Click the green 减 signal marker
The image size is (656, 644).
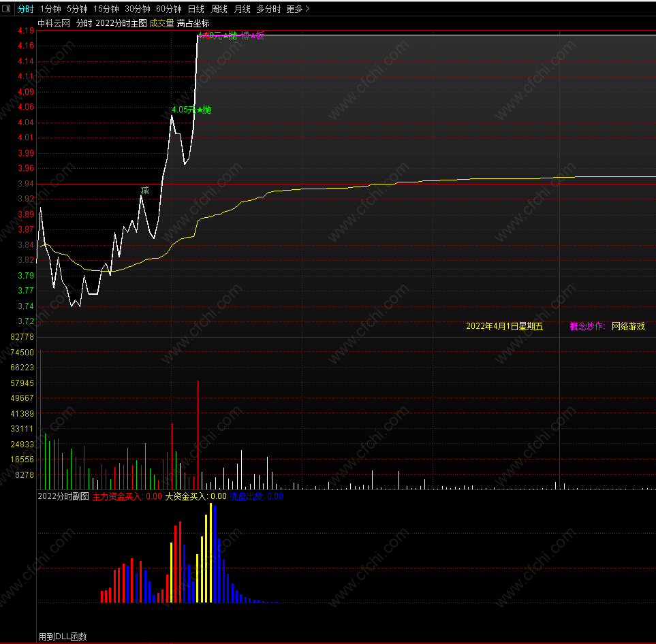click(144, 191)
